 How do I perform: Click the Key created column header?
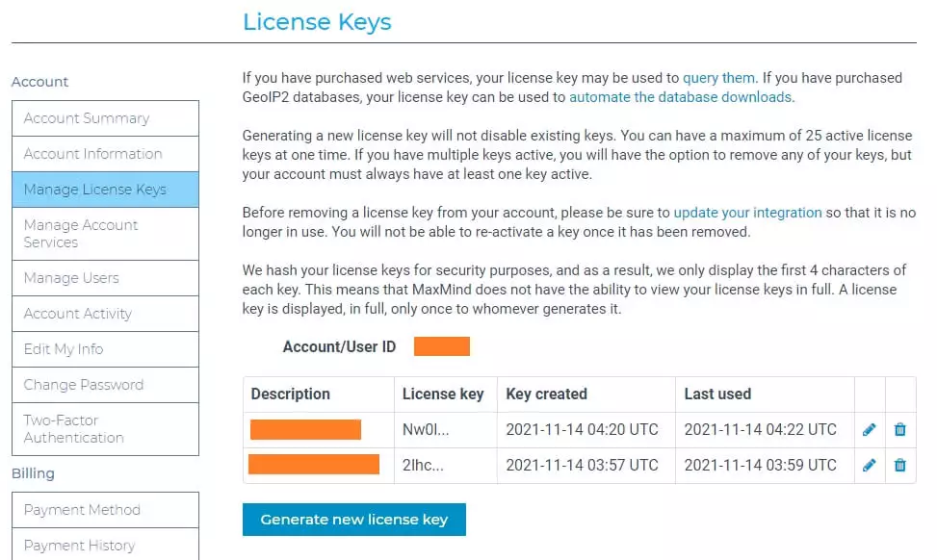(547, 394)
